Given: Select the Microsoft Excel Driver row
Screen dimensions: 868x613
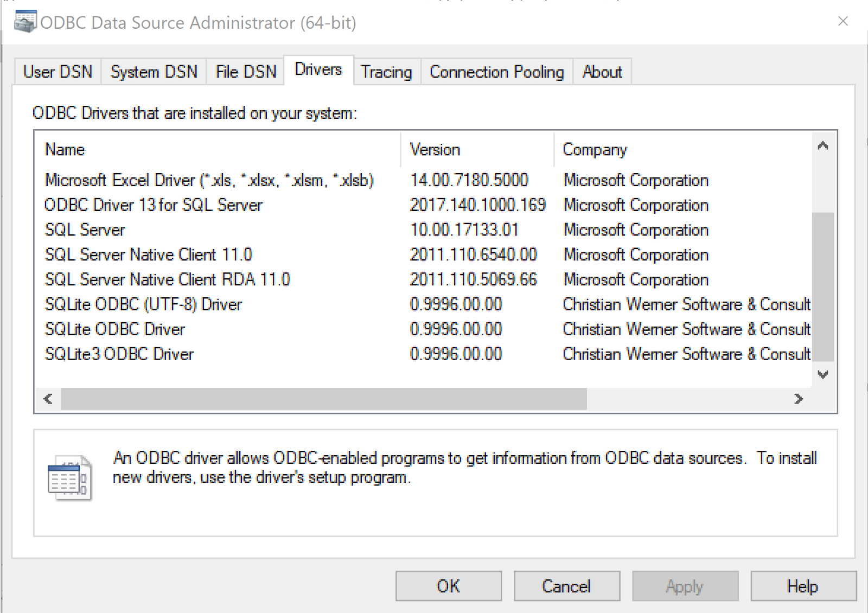Looking at the screenshot, I should [423, 180].
